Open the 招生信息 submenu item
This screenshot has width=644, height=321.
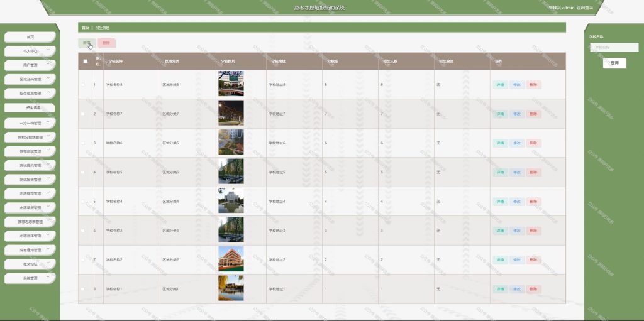(x=30, y=108)
